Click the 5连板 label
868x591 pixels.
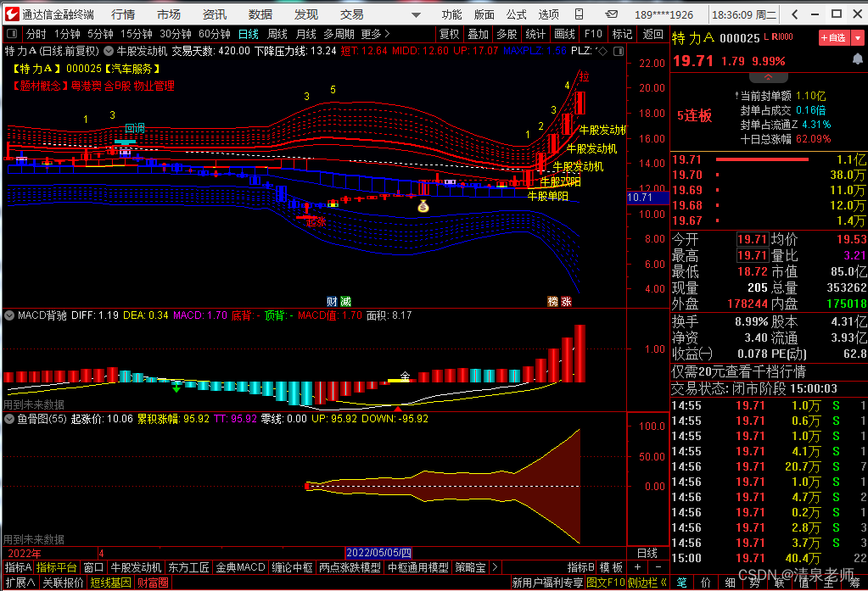point(694,115)
